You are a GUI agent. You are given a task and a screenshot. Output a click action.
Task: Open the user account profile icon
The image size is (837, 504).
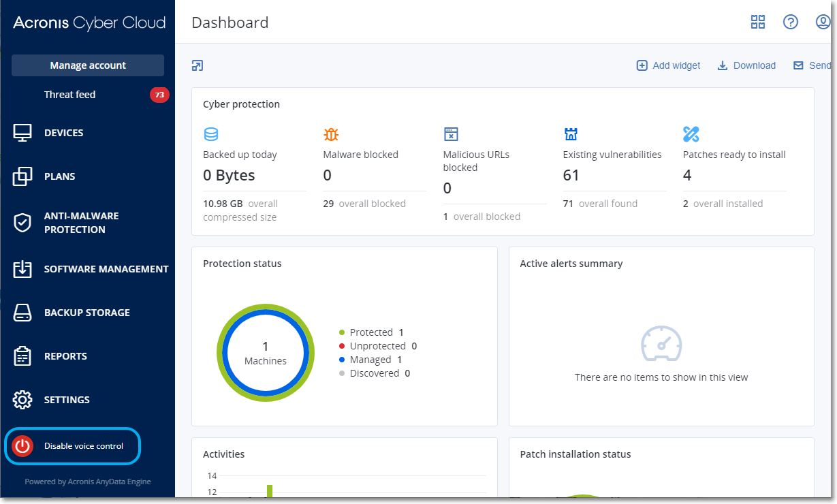click(x=823, y=22)
